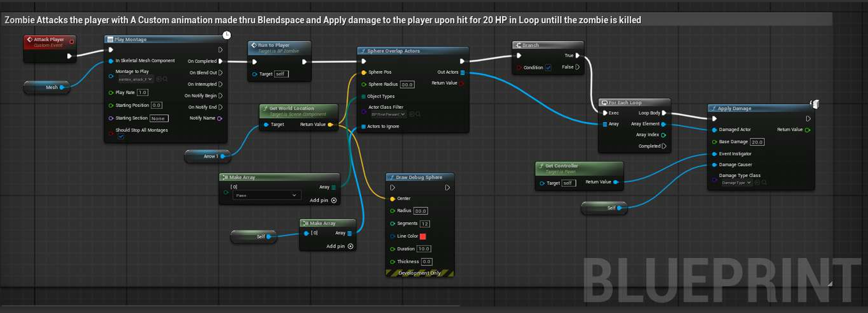Open the Damage Type Class dropdown
Screen dimensions: 868x313
(737, 183)
